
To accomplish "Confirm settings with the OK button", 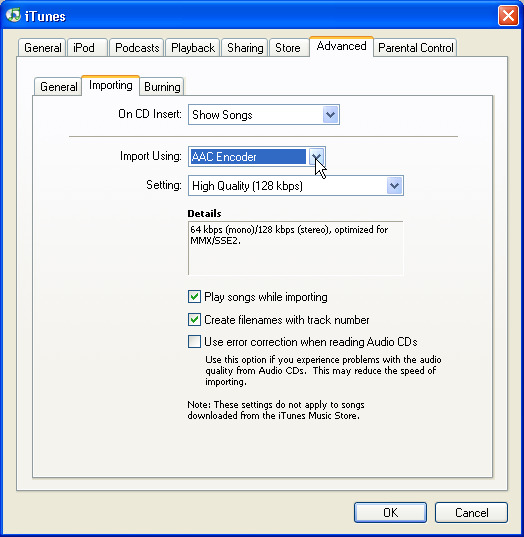I will 390,512.
